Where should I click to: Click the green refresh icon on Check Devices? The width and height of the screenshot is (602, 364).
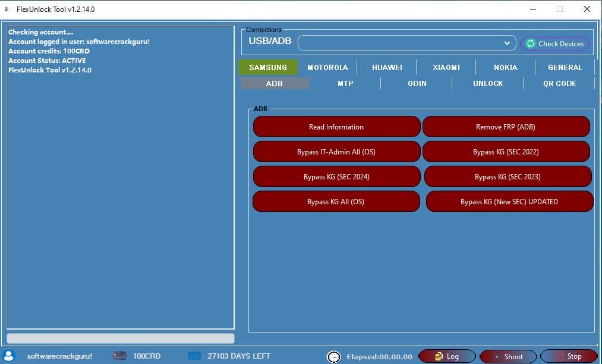(531, 43)
